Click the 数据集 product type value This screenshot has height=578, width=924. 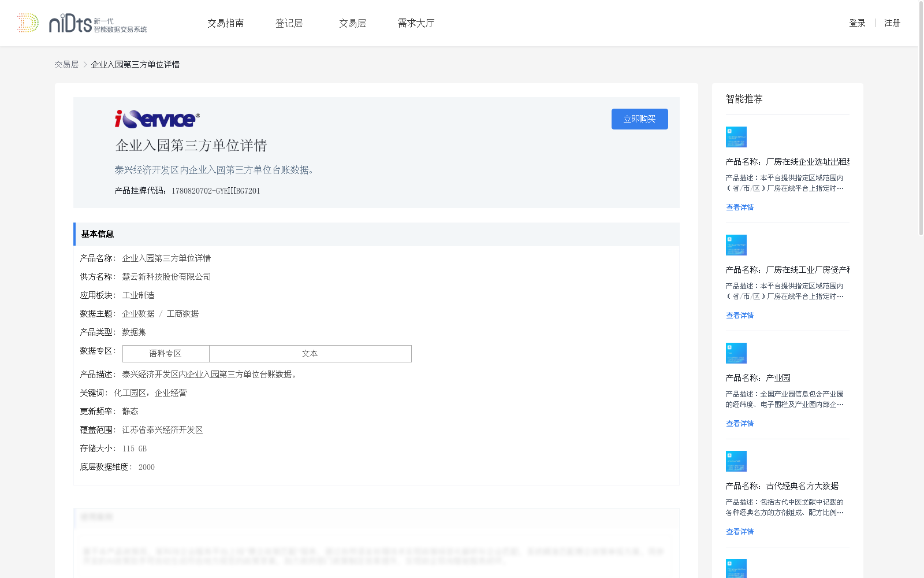tap(135, 332)
